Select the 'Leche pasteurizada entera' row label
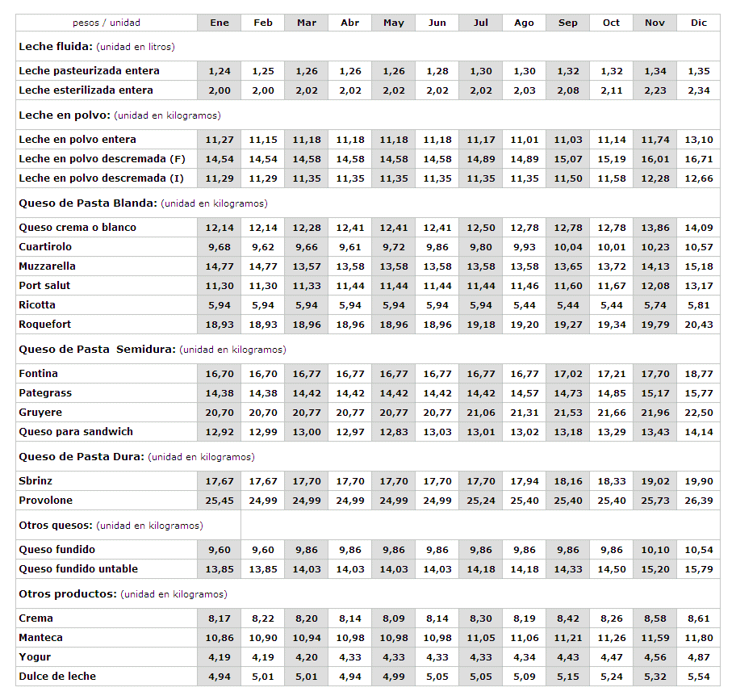The width and height of the screenshot is (736, 700). [90, 71]
